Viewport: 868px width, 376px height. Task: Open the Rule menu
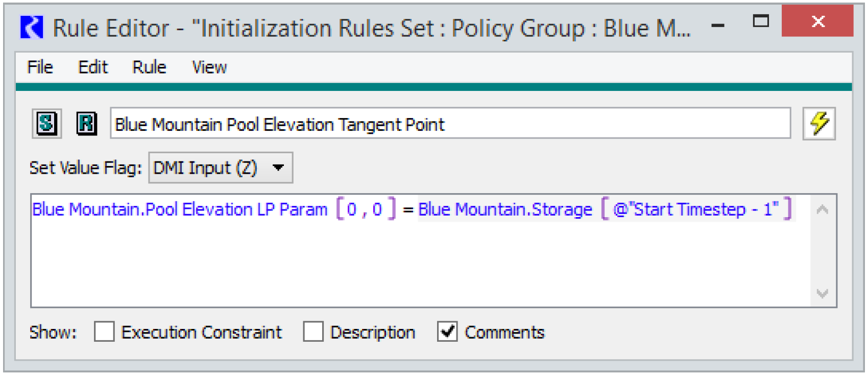[149, 67]
